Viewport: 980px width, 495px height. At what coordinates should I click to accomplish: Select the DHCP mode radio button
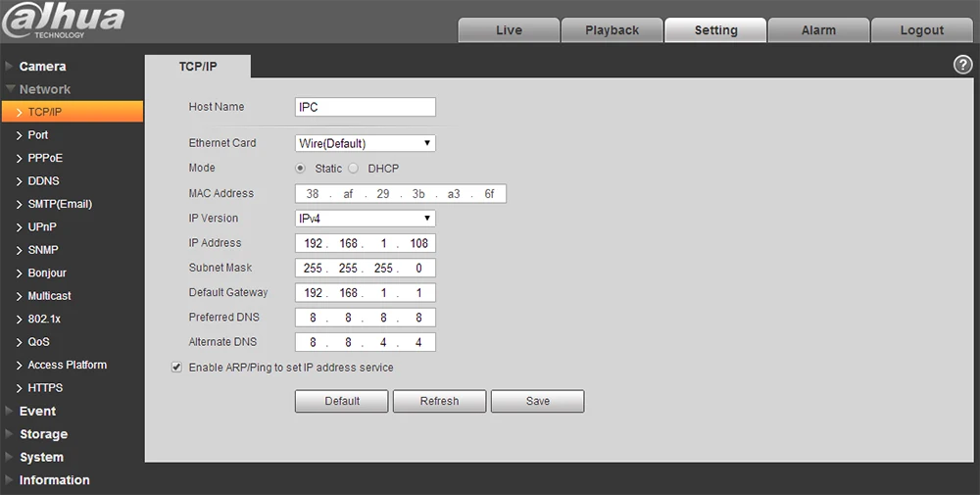pos(353,169)
